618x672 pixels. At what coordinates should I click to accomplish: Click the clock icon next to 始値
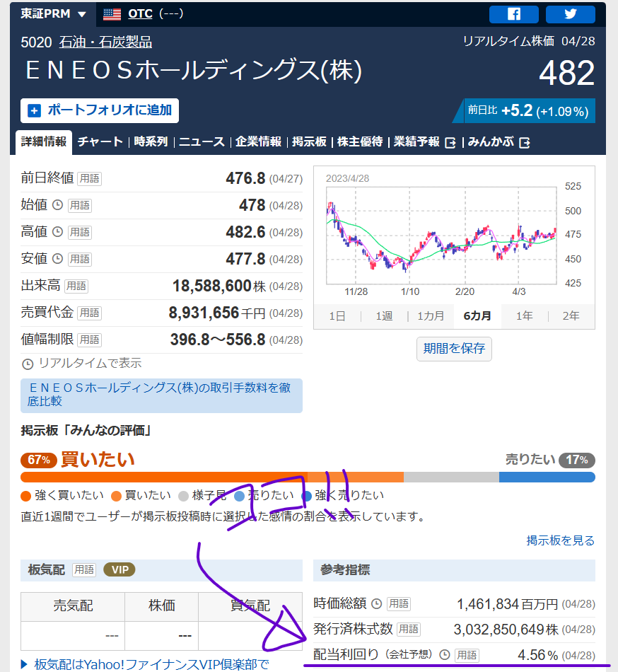57,205
